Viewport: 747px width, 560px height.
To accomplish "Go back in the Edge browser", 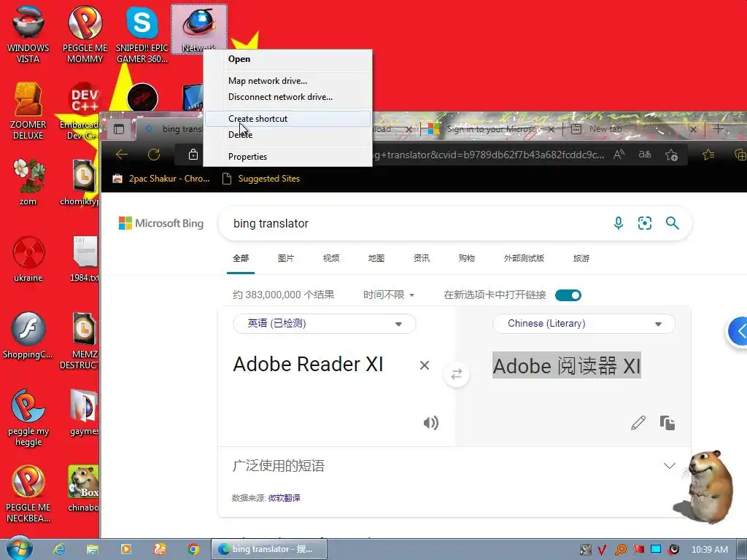I will tap(122, 155).
